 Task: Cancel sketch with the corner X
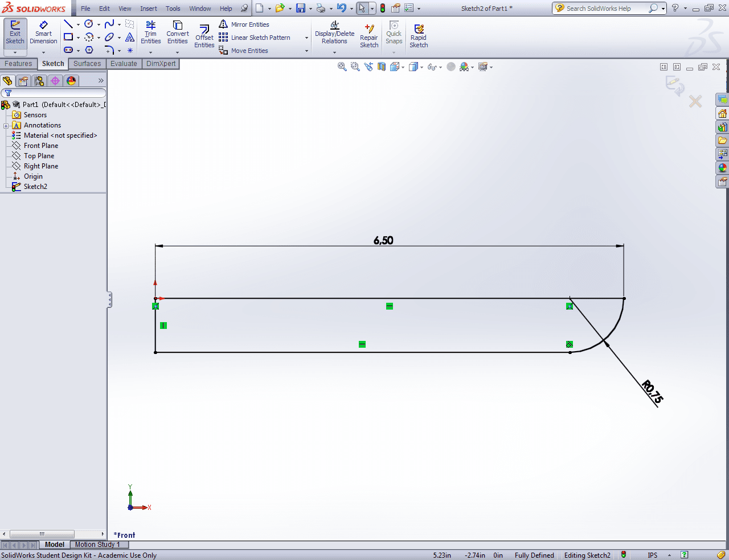(x=695, y=102)
